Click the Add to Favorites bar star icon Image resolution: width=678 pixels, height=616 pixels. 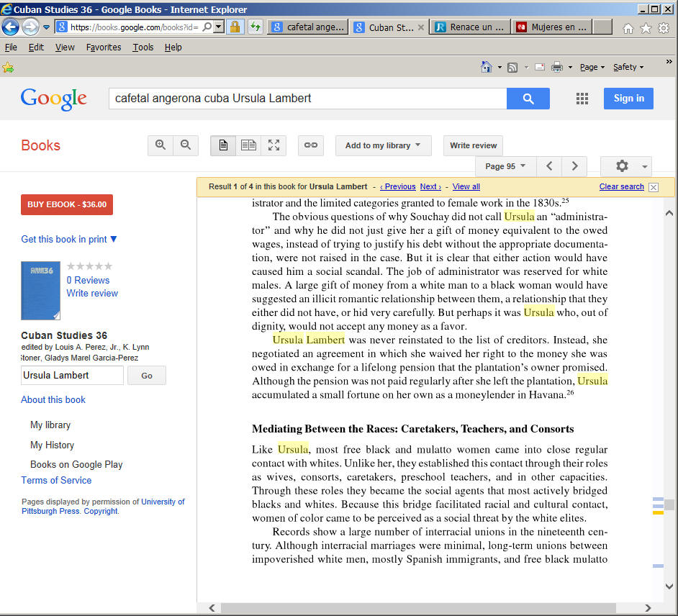point(8,68)
